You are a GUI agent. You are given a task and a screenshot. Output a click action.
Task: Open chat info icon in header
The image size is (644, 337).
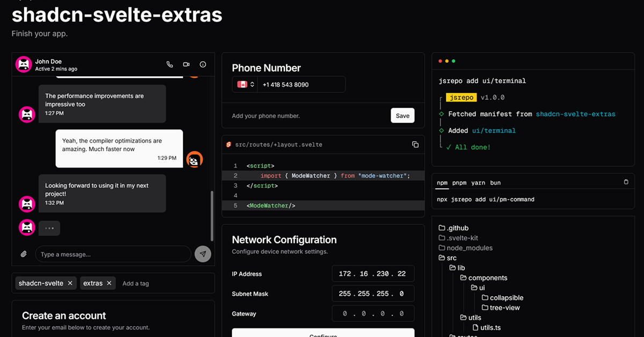[203, 64]
